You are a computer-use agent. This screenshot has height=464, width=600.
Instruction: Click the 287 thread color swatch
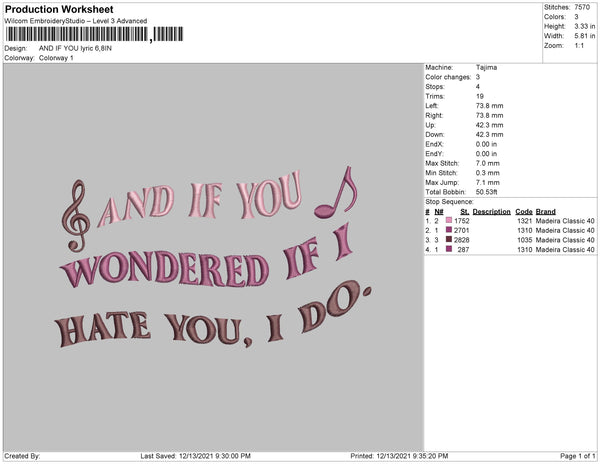pos(449,249)
